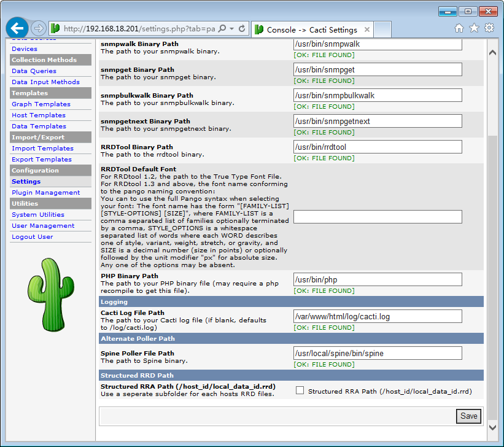Click the Save button

point(468,416)
